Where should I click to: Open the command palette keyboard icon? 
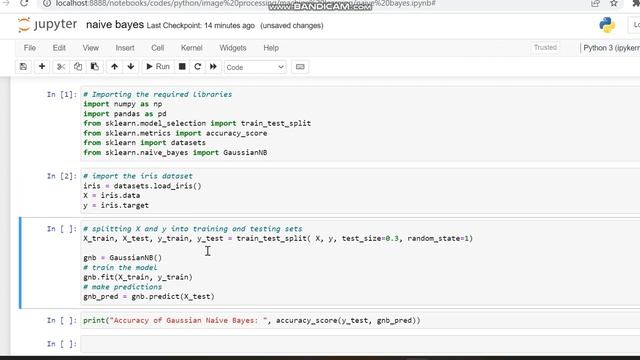(x=300, y=67)
